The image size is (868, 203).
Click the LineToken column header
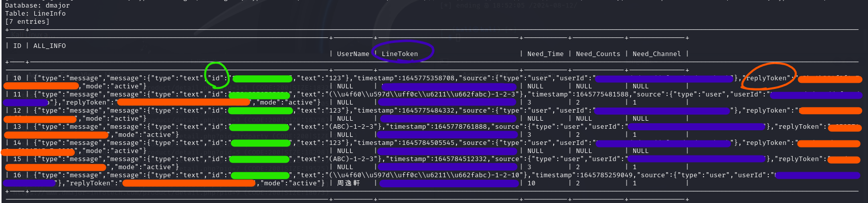pos(400,54)
